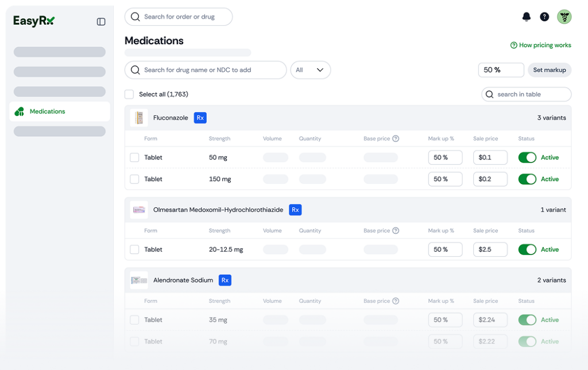Screen dimensions: 588x370
Task: Click the $2.5 sale price field for Olmesartan
Action: tap(490, 249)
